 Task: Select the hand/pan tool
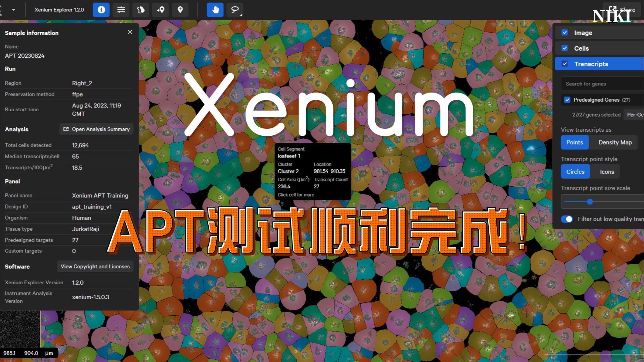click(215, 10)
